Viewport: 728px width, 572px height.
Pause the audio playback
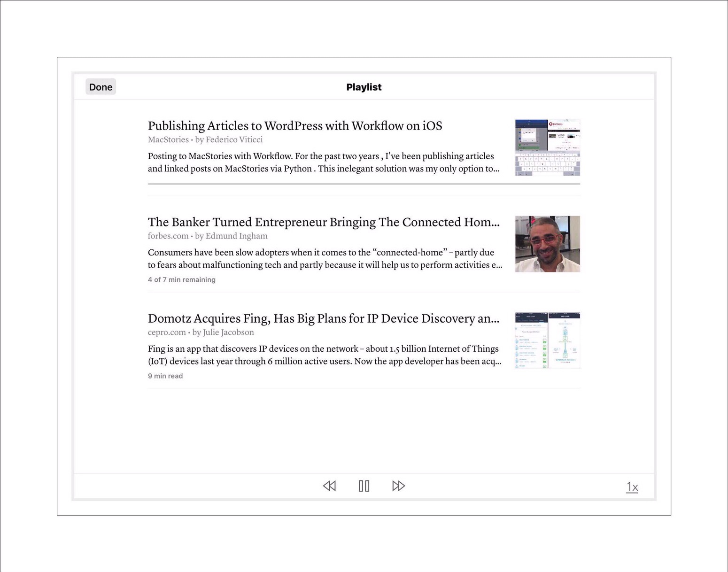click(x=364, y=486)
